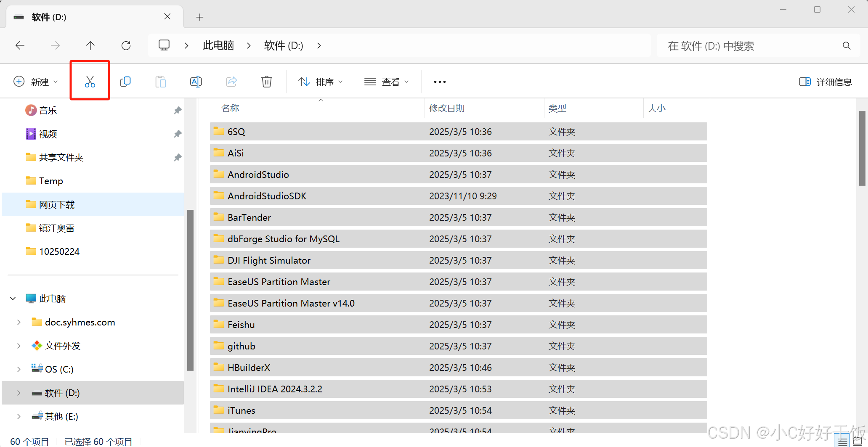
Task: Toggle the 详细信息 details pane
Action: point(826,82)
